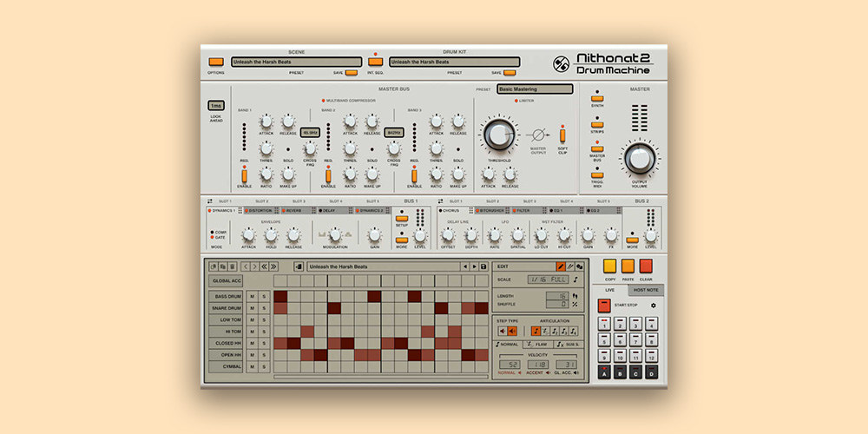Select the normal step type speaker icon
Screen dimensions: 868x434
[x=503, y=331]
